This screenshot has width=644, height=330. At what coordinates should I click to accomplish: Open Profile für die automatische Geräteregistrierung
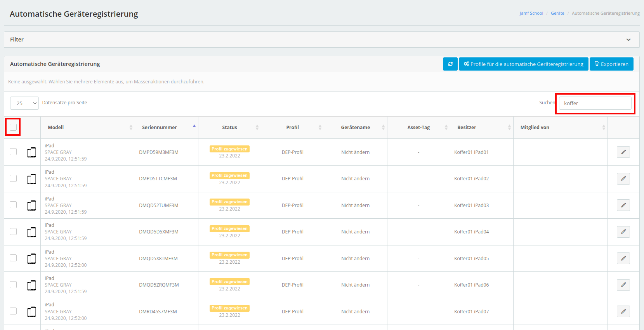523,64
